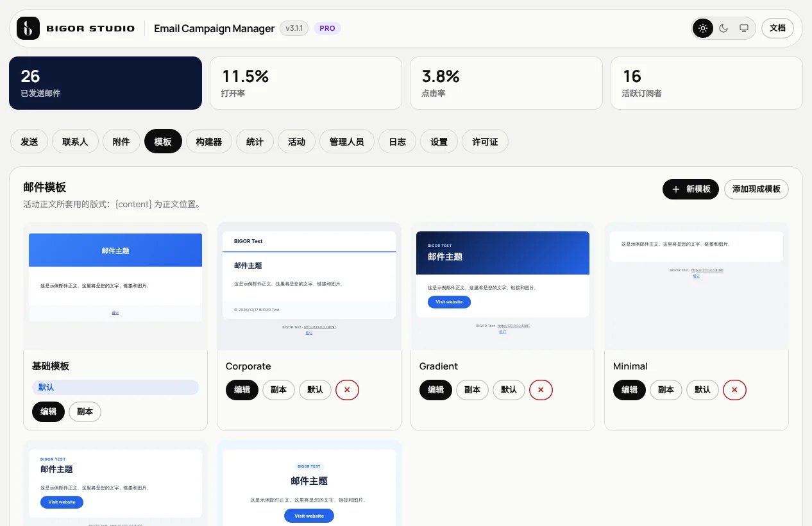
Task: Open the 设置 tab
Action: tap(439, 142)
